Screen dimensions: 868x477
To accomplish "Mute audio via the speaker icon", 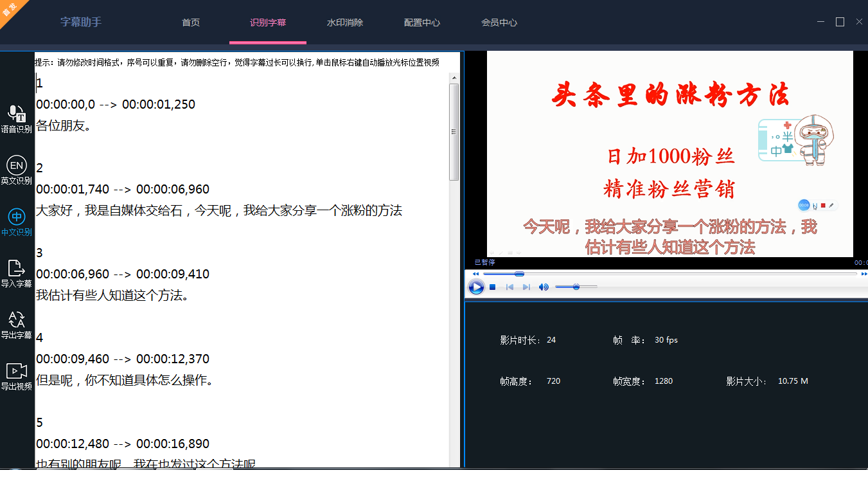I will [544, 287].
